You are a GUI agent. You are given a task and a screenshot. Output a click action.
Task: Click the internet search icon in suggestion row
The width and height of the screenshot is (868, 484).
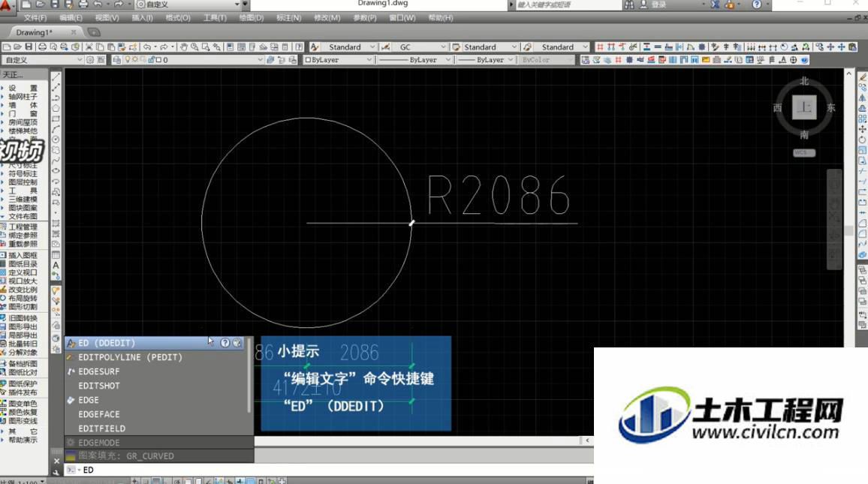(x=237, y=343)
